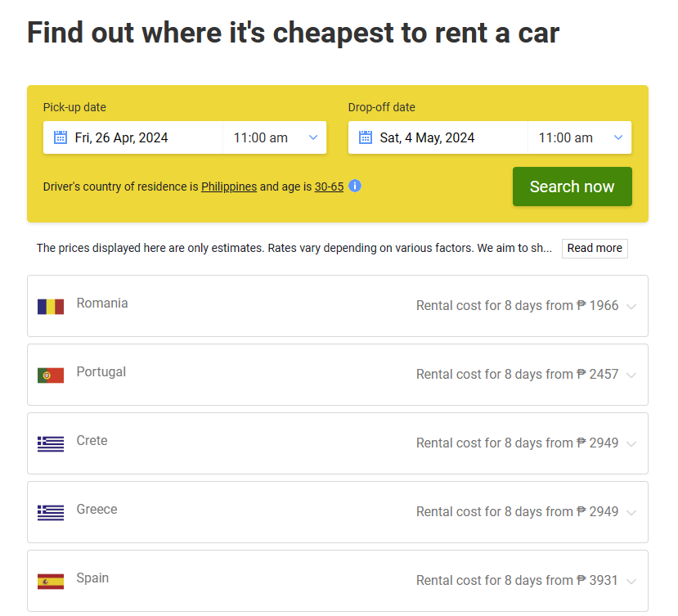Expand the Spain rental cost chevron
Image resolution: width=678 pixels, height=616 pixels.
coord(631,581)
